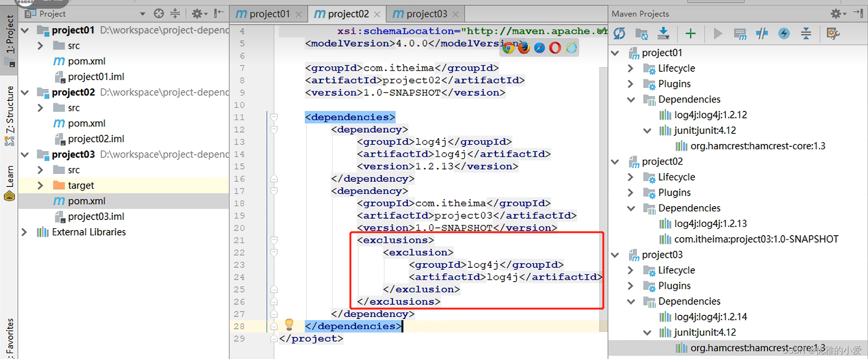Click the Maven Projects panel title

(x=640, y=14)
